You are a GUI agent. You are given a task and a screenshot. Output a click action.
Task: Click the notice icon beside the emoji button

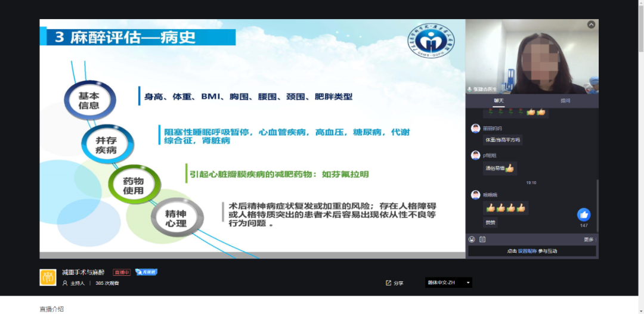482,240
